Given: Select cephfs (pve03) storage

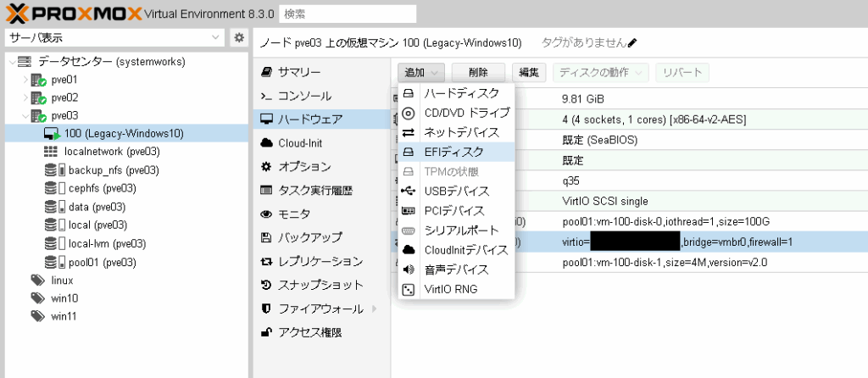Looking at the screenshot, I should pos(103,188).
